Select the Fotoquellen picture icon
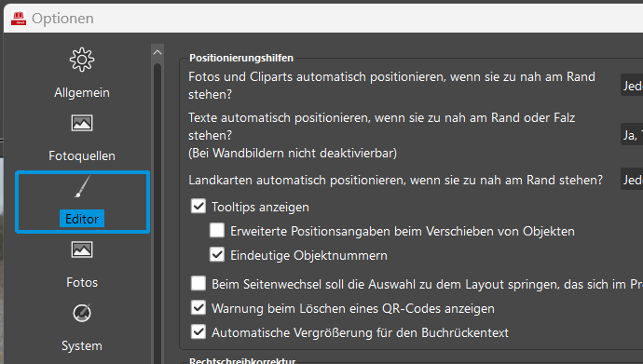The height and width of the screenshot is (364, 643). click(82, 123)
